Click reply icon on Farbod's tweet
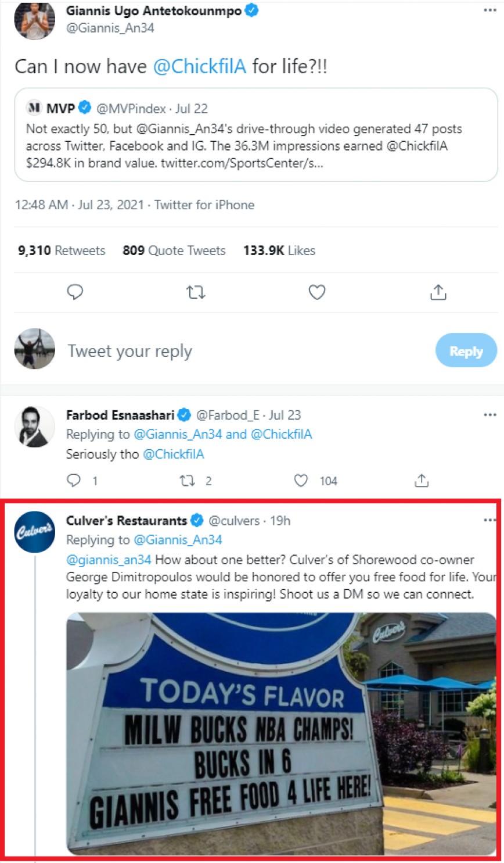The image size is (504, 863). (x=74, y=480)
